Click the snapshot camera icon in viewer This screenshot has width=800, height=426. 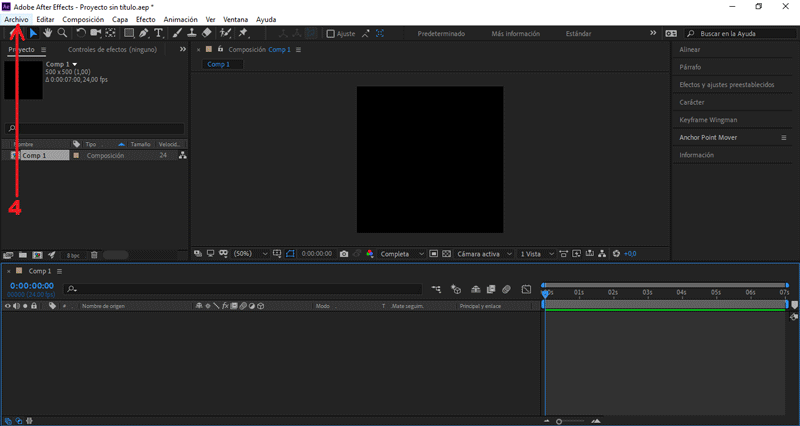click(344, 254)
